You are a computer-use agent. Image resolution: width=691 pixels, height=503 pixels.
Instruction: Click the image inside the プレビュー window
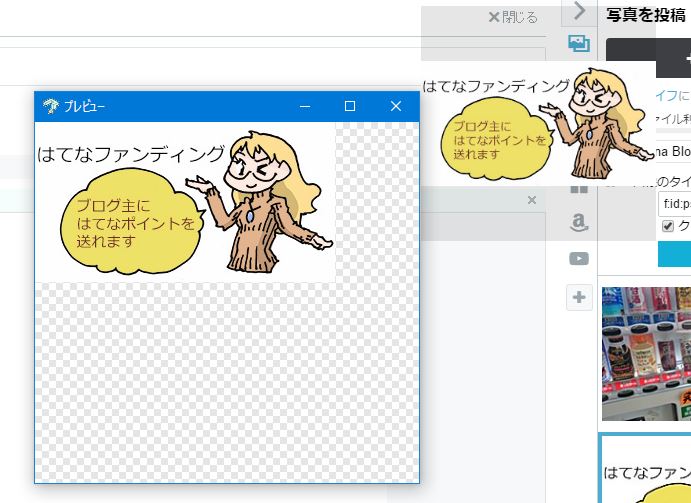point(185,202)
